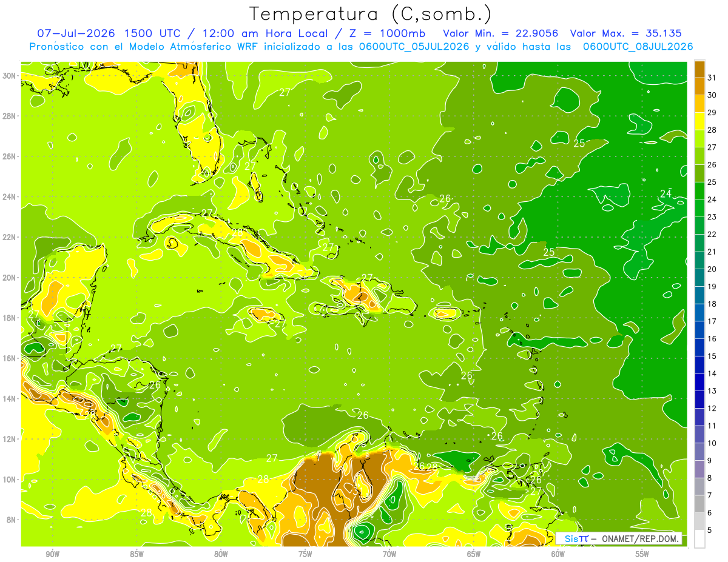This screenshot has width=728, height=562.
Task: Click the '75W' longitude axis label
Action: (305, 554)
